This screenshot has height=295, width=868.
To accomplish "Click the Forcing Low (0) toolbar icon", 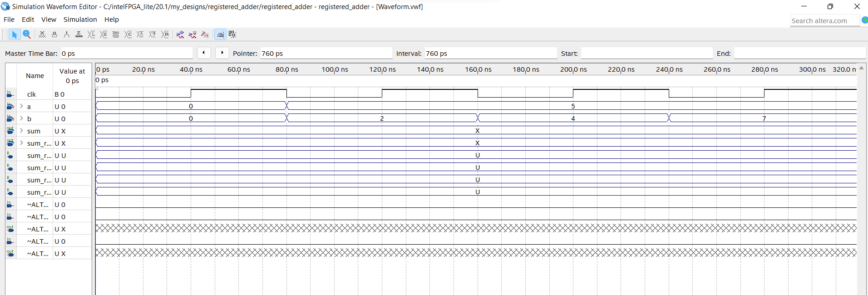I will point(54,34).
